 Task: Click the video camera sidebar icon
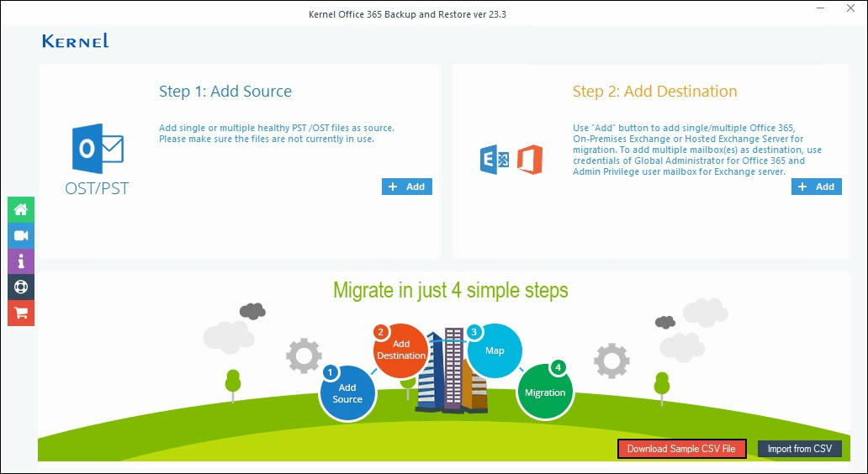coord(21,235)
